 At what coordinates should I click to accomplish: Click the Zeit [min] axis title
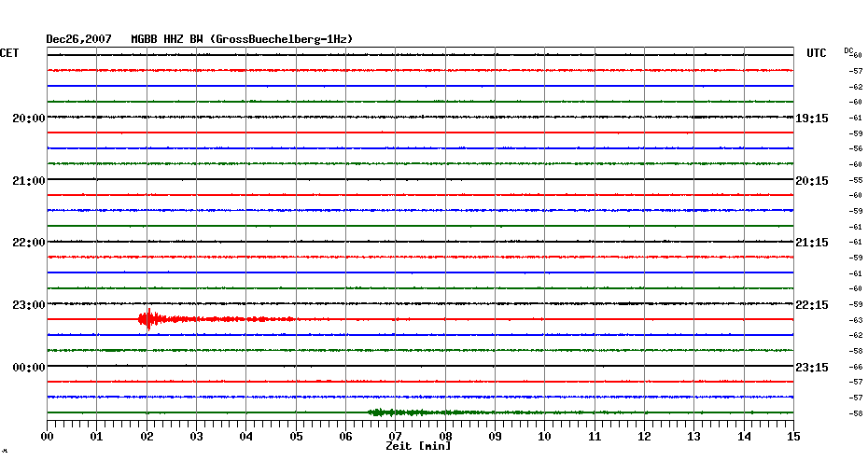click(418, 446)
